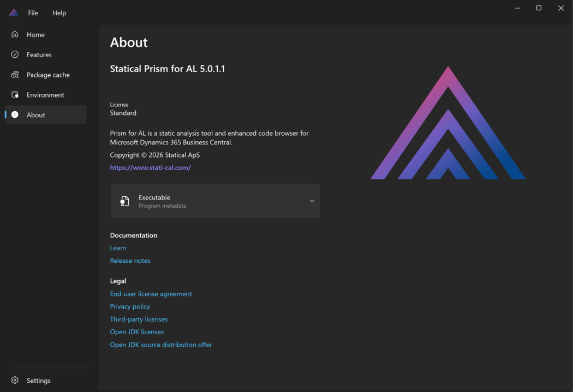Click the 'Legal' section heading
Screen dimensions: 573x392
(x=118, y=281)
